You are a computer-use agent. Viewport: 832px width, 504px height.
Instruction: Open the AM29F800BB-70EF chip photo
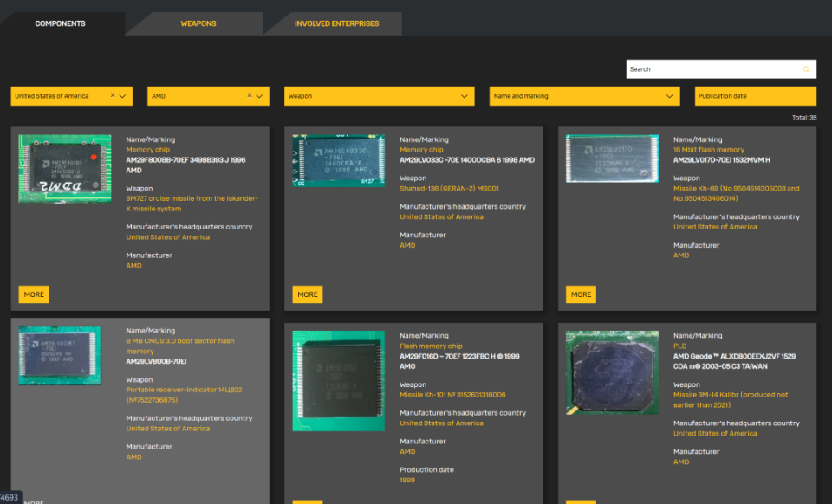[x=65, y=169]
